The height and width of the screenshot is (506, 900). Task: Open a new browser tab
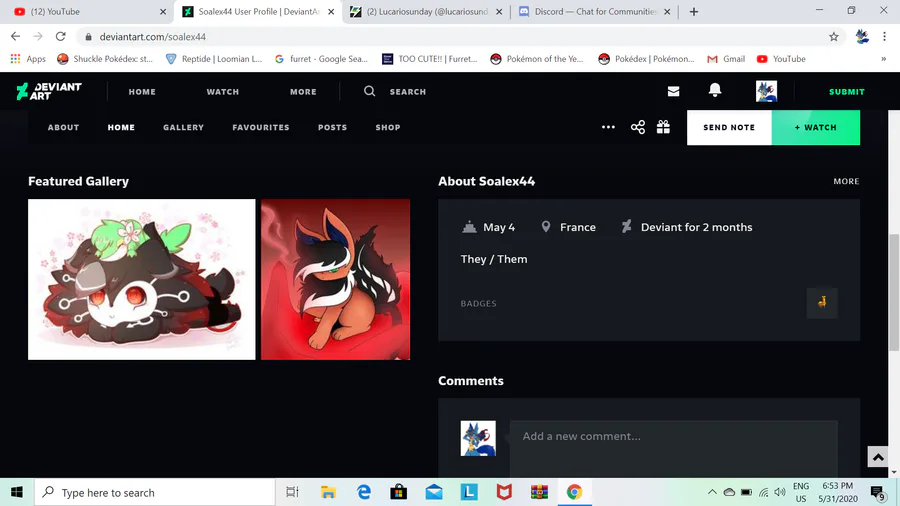click(x=694, y=11)
